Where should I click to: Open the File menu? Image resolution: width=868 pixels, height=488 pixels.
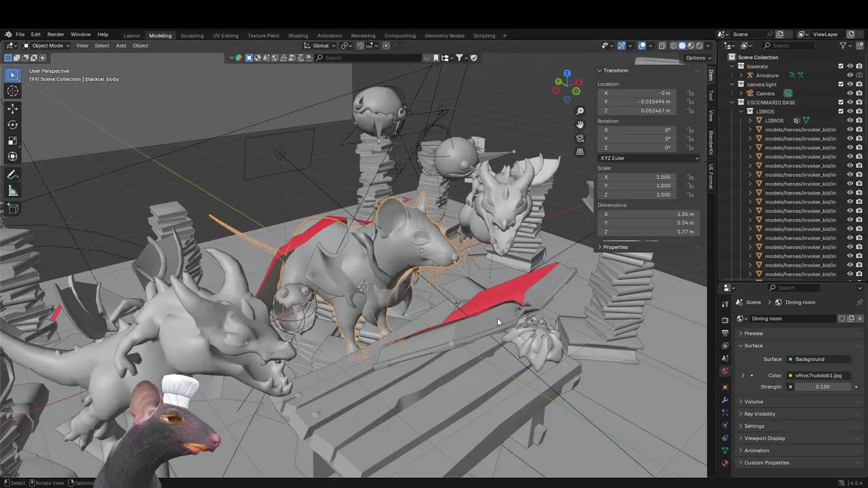pyautogui.click(x=20, y=35)
